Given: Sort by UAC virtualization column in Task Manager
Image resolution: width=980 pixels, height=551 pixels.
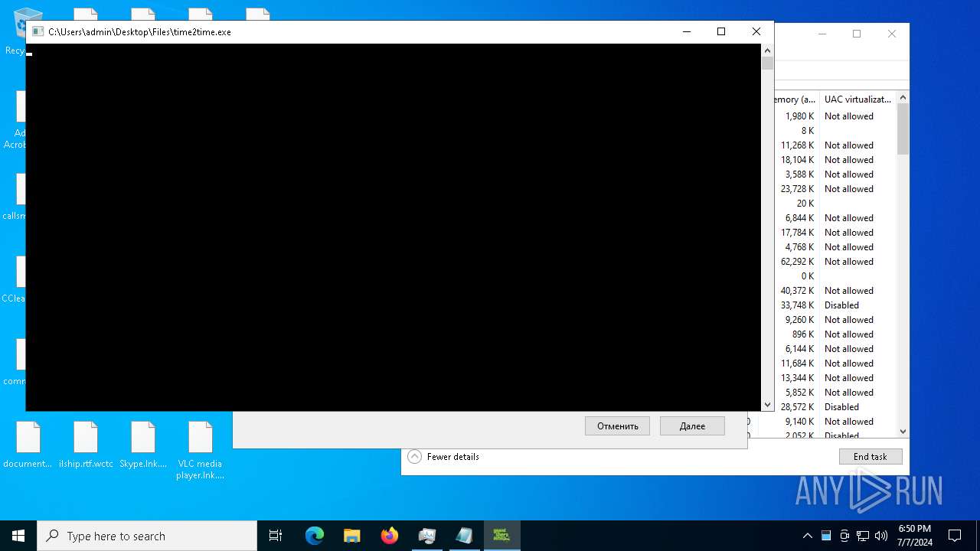Looking at the screenshot, I should point(857,99).
